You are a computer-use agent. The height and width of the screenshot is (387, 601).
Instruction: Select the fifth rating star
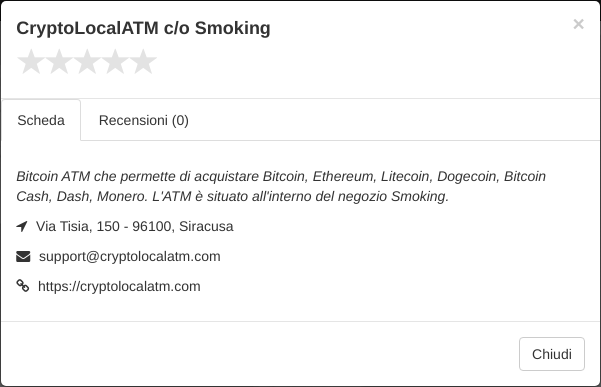pos(143,62)
